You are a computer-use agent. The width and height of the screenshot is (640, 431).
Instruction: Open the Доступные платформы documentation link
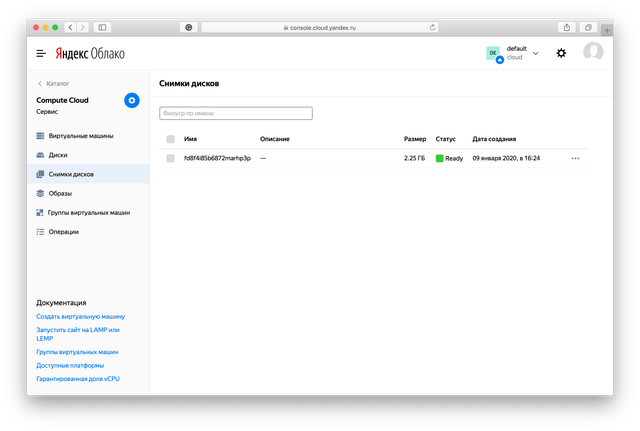[x=70, y=365]
